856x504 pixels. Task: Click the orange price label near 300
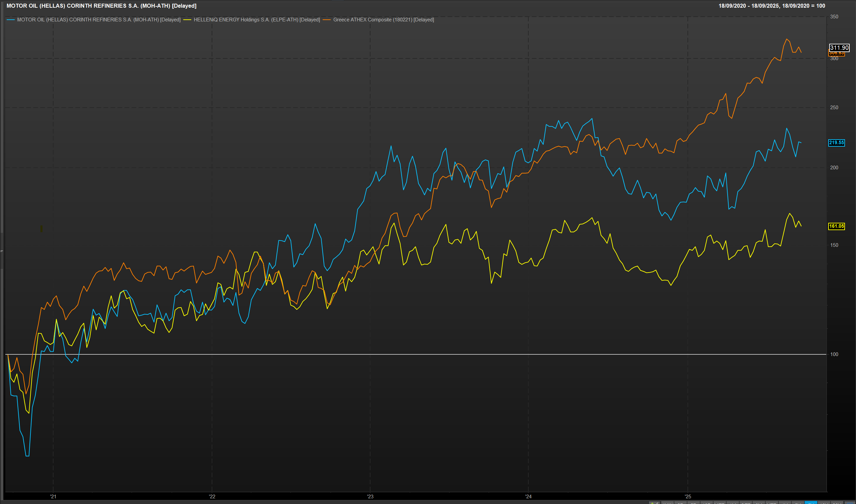tap(836, 54)
